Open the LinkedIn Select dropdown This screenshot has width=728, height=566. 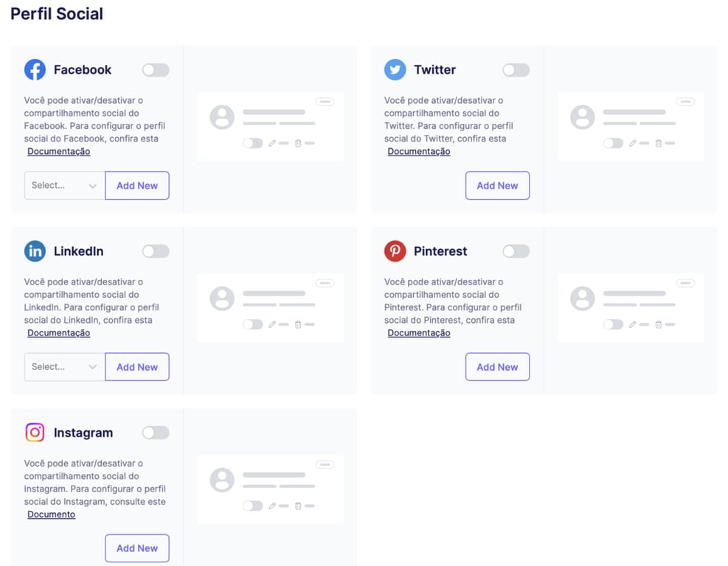(x=63, y=366)
